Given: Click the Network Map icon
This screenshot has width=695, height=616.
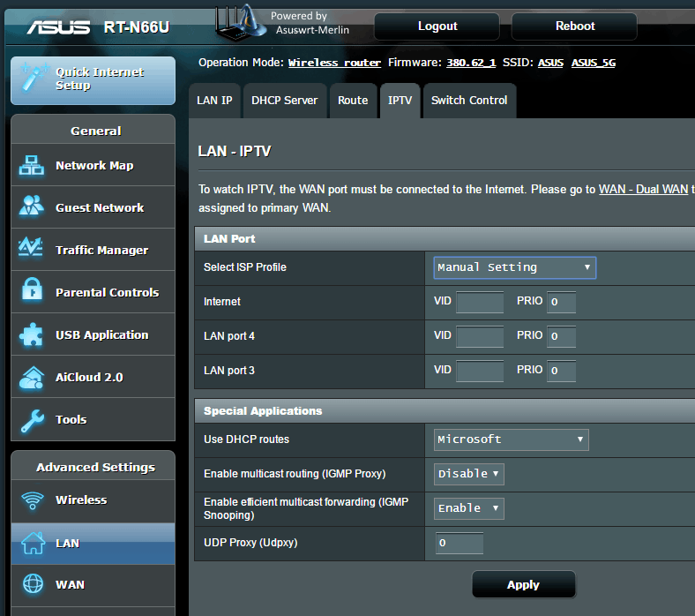Looking at the screenshot, I should [x=31, y=165].
